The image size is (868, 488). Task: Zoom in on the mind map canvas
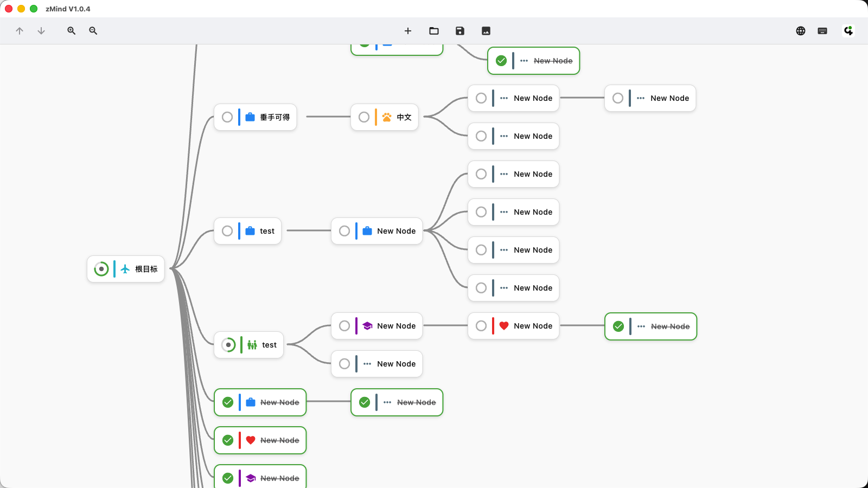[71, 31]
